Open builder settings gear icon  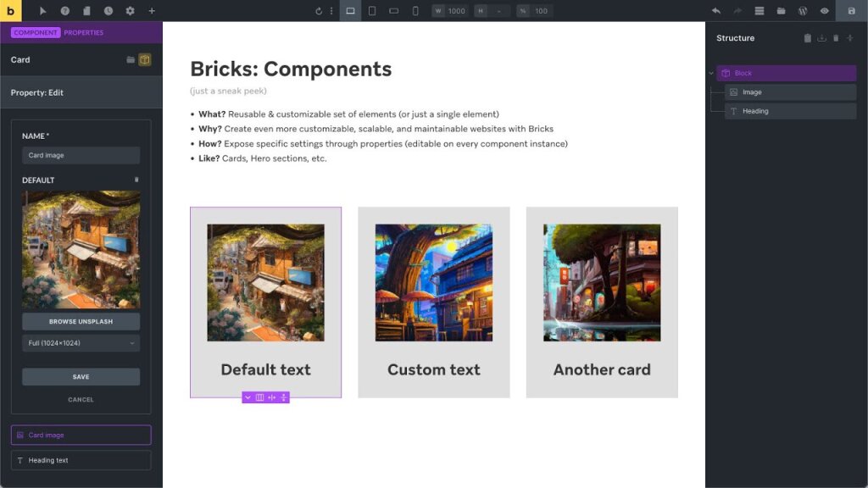(130, 11)
